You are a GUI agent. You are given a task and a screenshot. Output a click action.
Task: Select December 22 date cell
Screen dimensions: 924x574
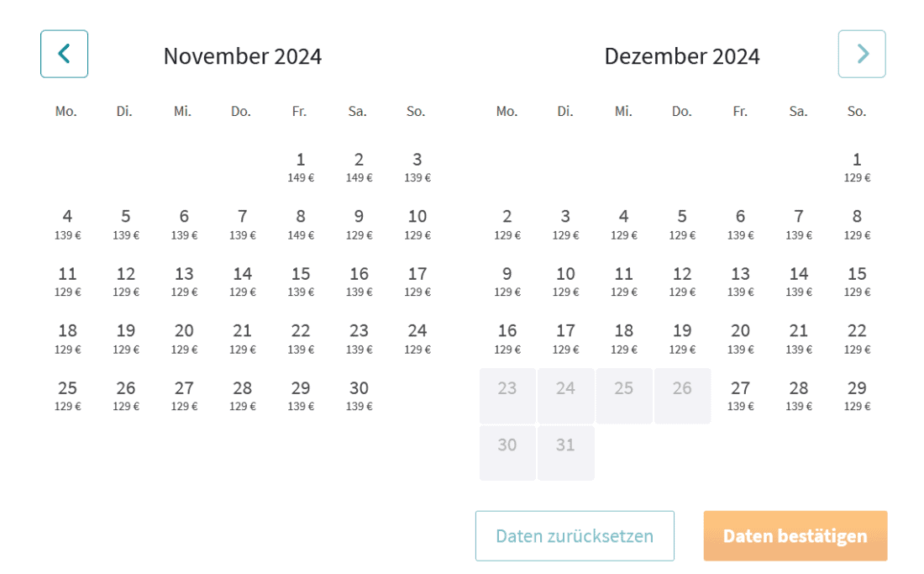tap(857, 338)
